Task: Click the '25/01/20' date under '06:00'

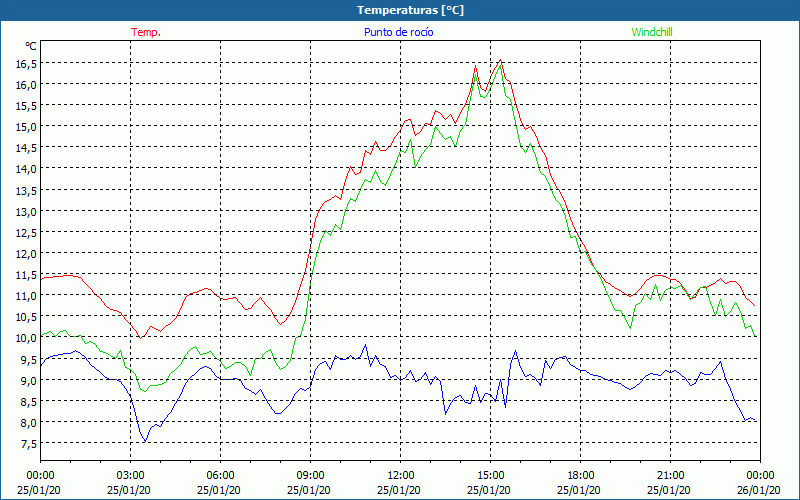Action: tap(219, 490)
